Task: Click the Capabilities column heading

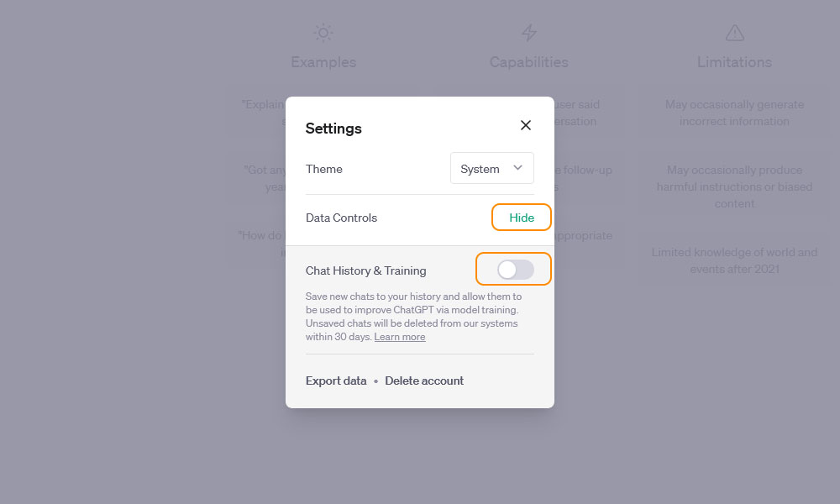Action: click(528, 62)
